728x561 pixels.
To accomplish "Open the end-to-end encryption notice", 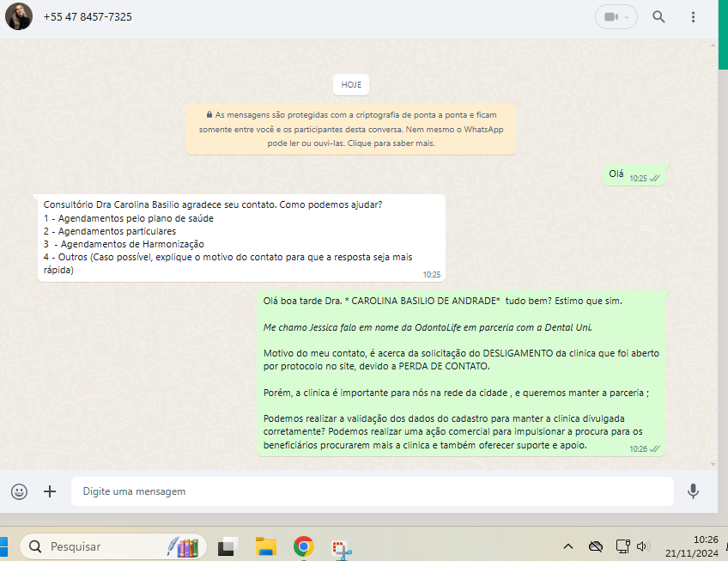I will point(351,129).
